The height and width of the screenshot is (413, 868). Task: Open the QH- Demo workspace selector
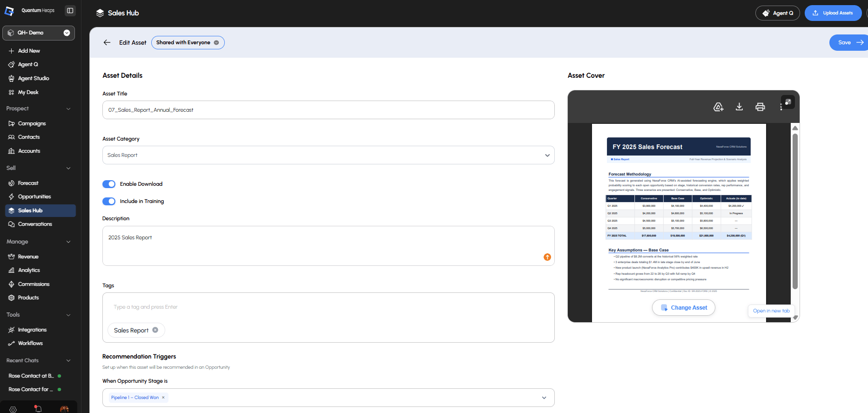pyautogui.click(x=39, y=33)
